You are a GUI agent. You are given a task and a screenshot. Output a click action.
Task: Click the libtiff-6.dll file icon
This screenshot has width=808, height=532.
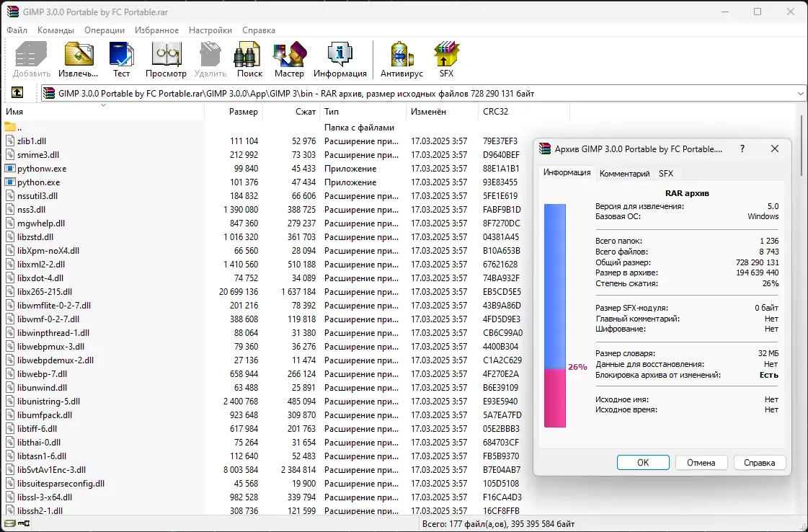point(10,428)
